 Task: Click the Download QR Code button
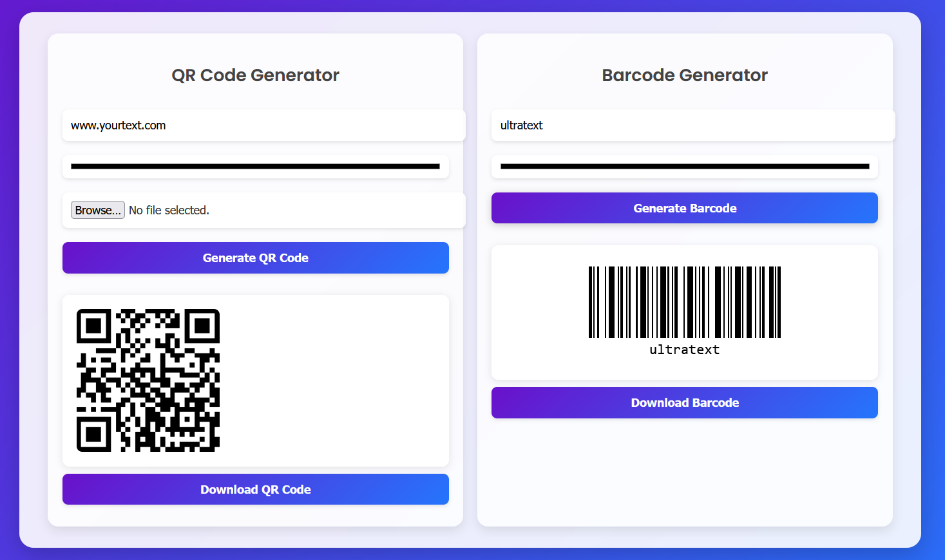[x=256, y=489]
